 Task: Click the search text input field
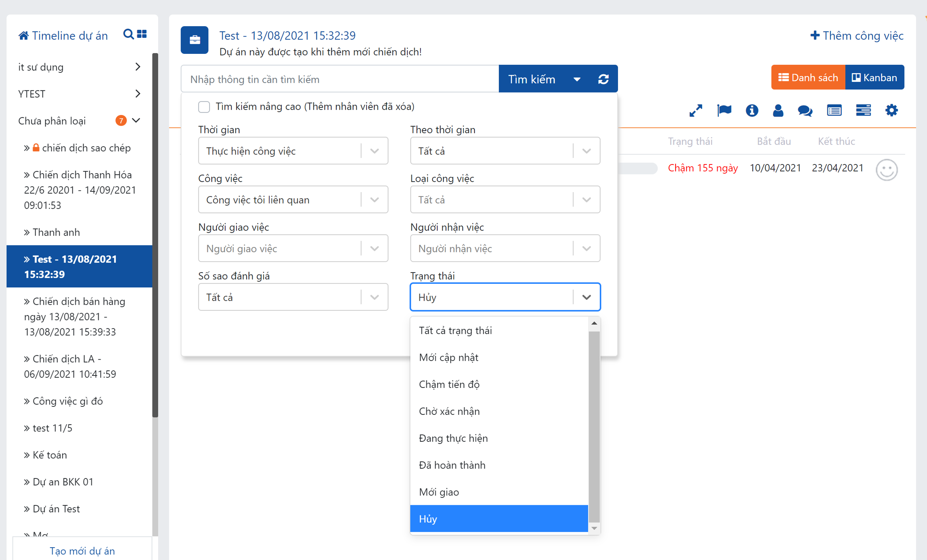340,79
